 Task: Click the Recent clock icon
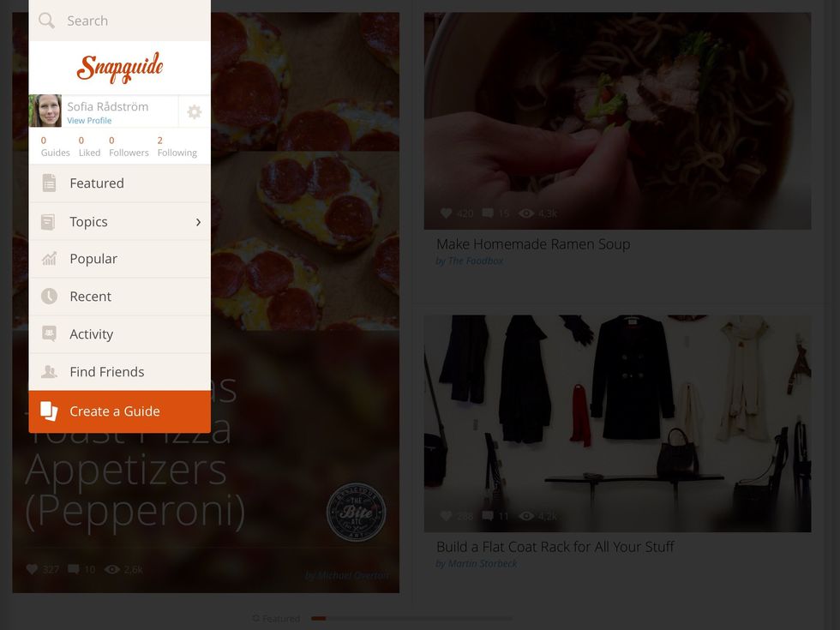pos(50,297)
